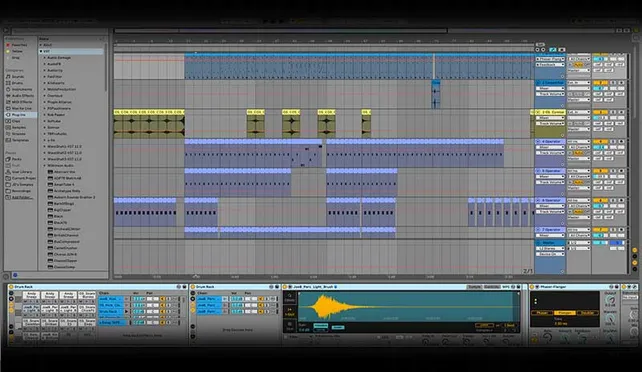This screenshot has width=642, height=372.
Task: Toggle the Phaser-Flanger device activator
Action: point(532,287)
